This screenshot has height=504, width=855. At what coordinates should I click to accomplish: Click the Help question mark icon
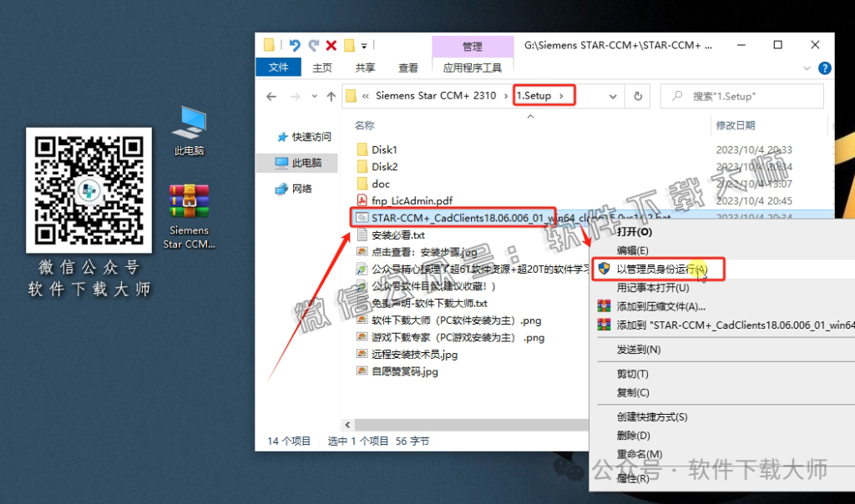coord(826,68)
